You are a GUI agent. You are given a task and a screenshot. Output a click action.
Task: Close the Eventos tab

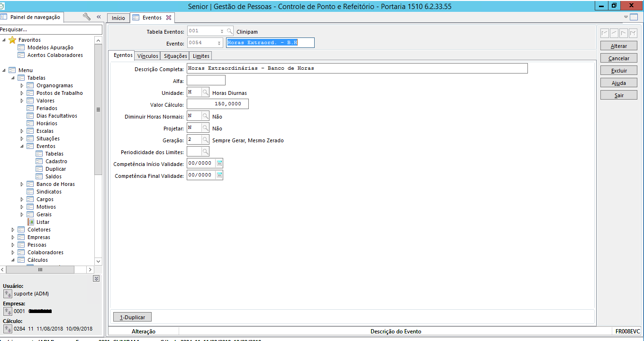coord(169,18)
